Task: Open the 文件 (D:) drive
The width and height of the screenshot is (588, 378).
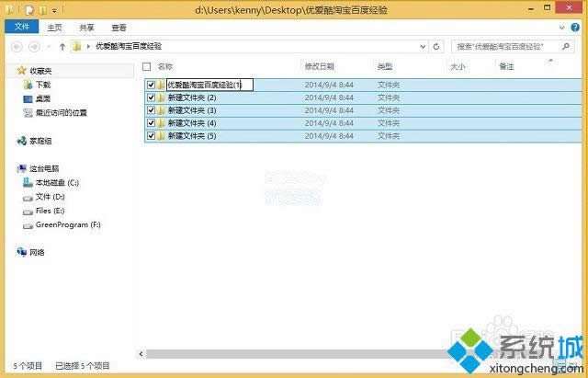Action: pos(51,197)
